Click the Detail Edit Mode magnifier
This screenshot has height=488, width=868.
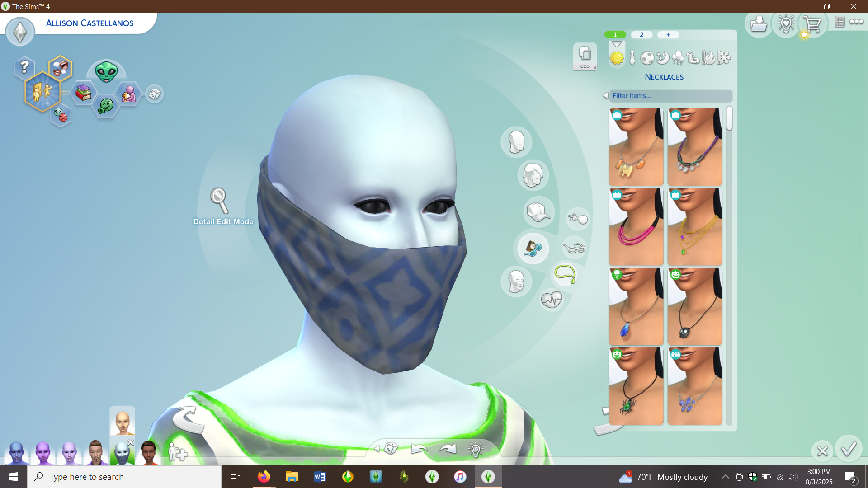click(219, 201)
